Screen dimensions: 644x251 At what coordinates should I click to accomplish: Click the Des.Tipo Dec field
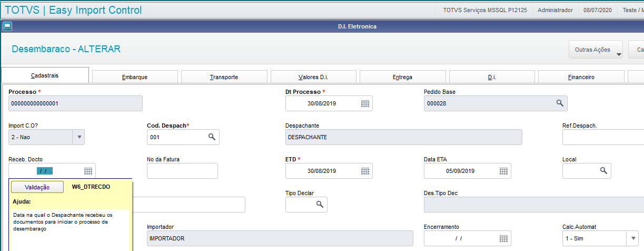click(x=534, y=205)
